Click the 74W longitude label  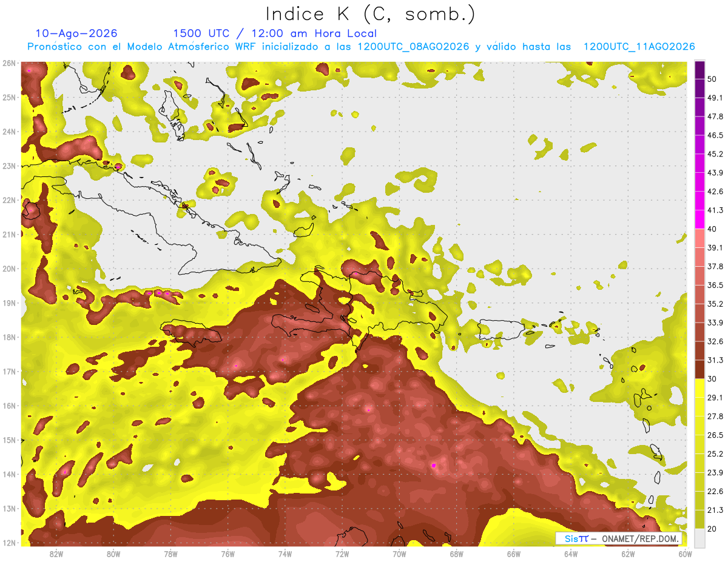click(x=285, y=554)
